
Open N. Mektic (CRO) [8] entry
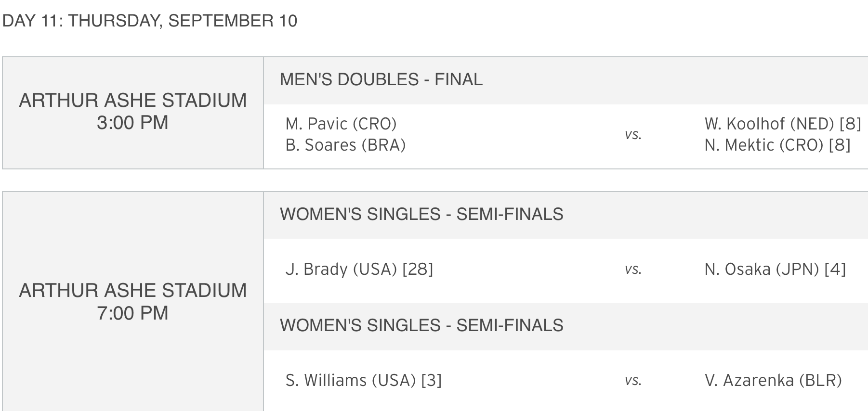777,145
